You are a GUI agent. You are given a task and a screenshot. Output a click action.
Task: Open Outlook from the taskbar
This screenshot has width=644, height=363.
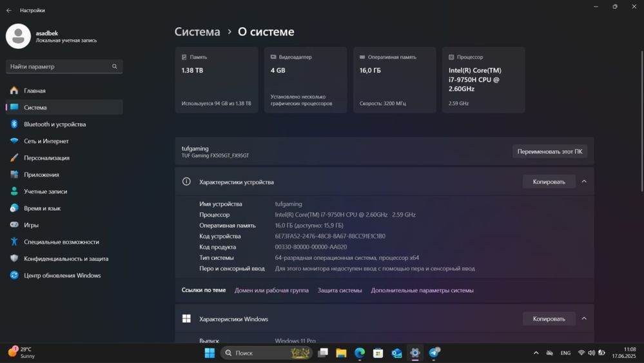396,353
